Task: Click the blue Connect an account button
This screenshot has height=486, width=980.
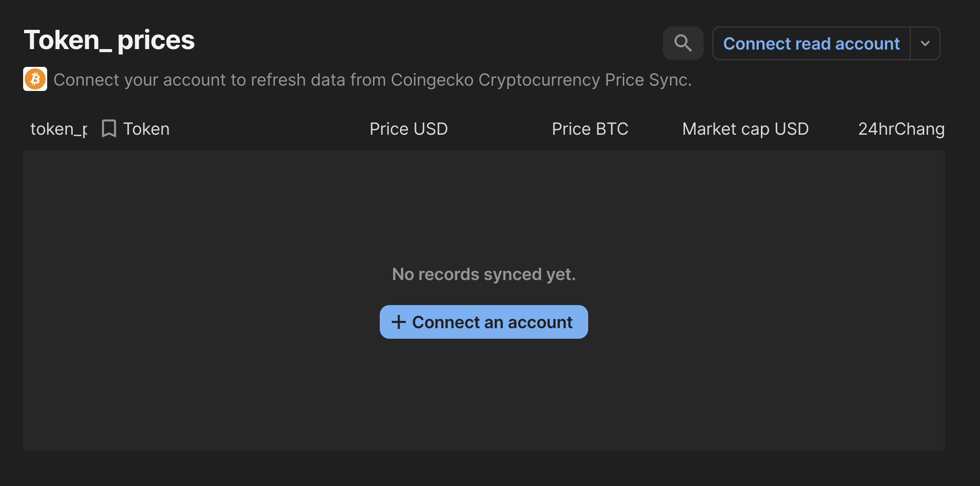Action: [x=484, y=322]
